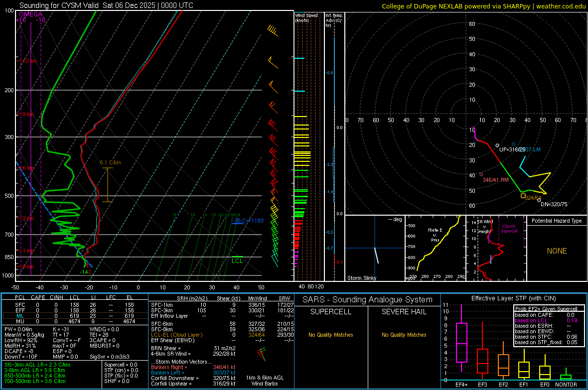Click the 'SHIP = 0.0' value
This screenshot has width=588, height=390.
tap(117, 381)
